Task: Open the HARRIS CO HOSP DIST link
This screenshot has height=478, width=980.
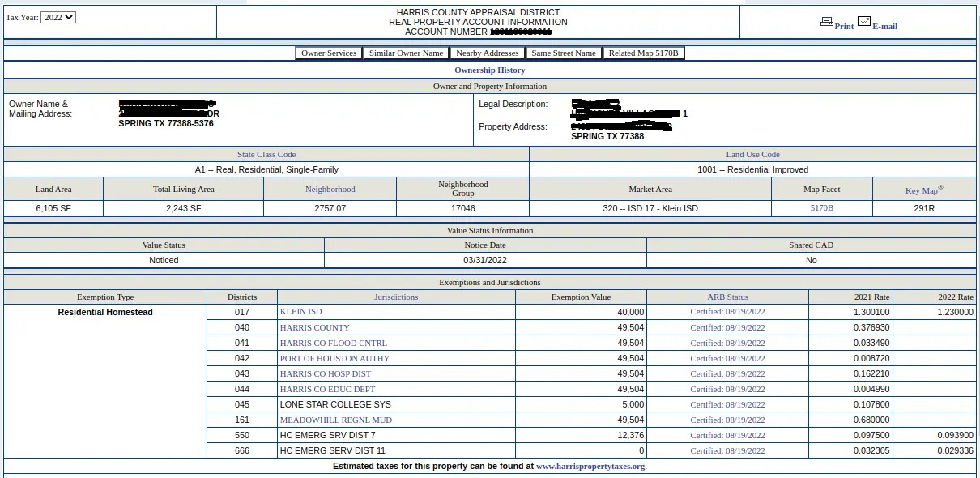Action: (x=326, y=373)
